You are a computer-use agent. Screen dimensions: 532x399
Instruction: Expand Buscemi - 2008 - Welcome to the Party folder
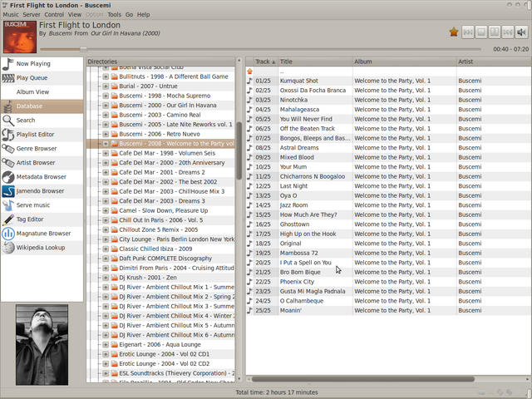coord(106,144)
